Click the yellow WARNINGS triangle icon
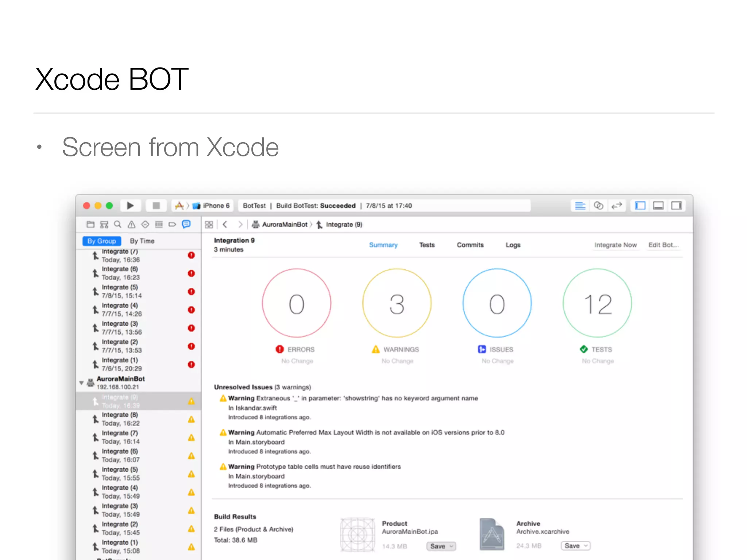The image size is (747, 560). (x=376, y=349)
